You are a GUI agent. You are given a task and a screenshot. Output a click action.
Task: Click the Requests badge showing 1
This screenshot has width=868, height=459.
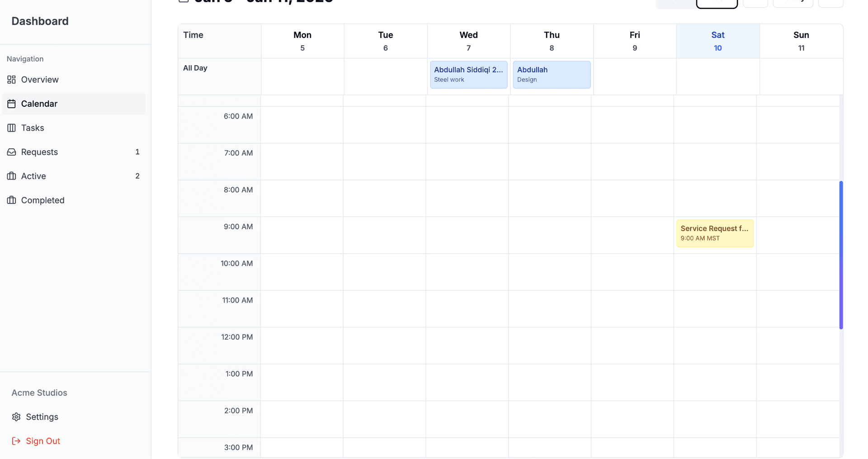click(137, 152)
